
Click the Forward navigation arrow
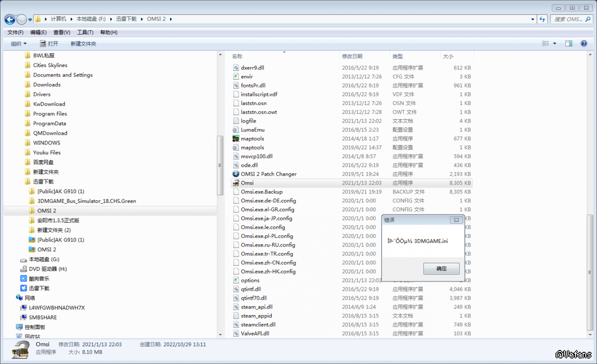tap(21, 19)
